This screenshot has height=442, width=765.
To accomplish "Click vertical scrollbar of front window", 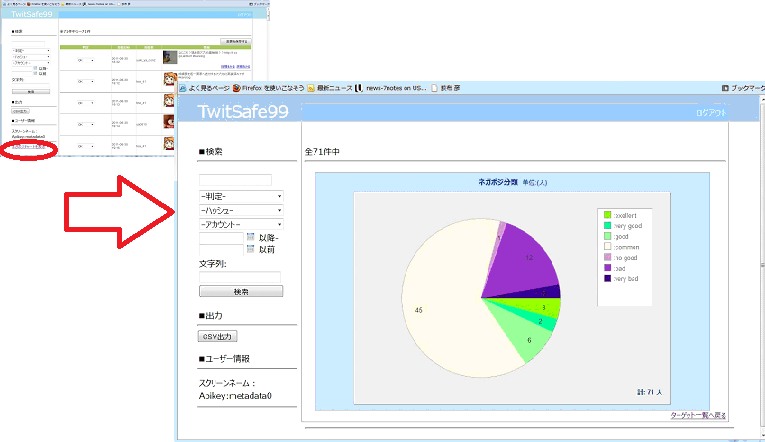I will click(762, 266).
